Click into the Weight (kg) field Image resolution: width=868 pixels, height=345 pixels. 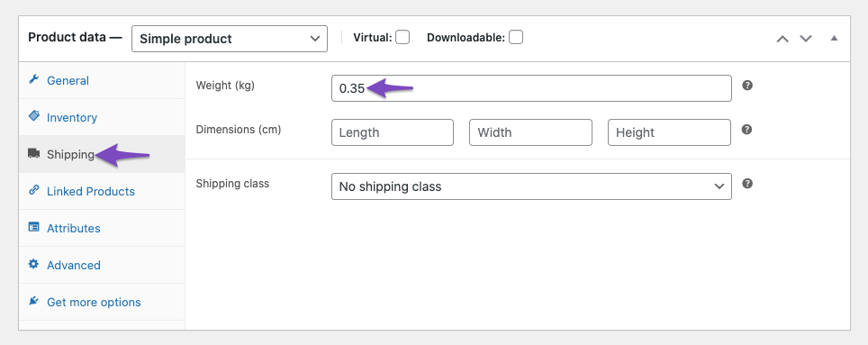point(531,88)
